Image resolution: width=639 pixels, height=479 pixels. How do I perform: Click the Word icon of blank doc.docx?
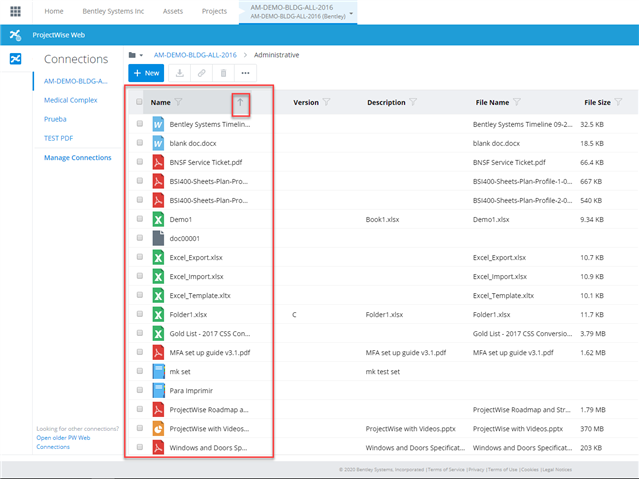pos(158,143)
